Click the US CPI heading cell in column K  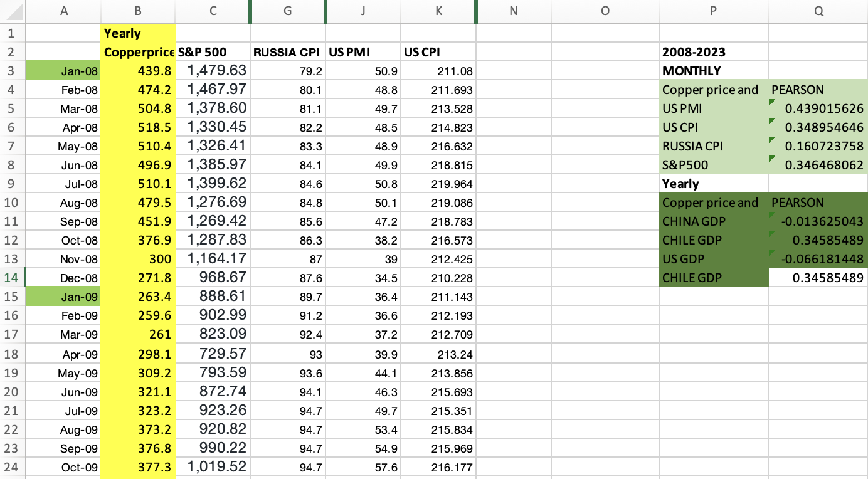[438, 52]
